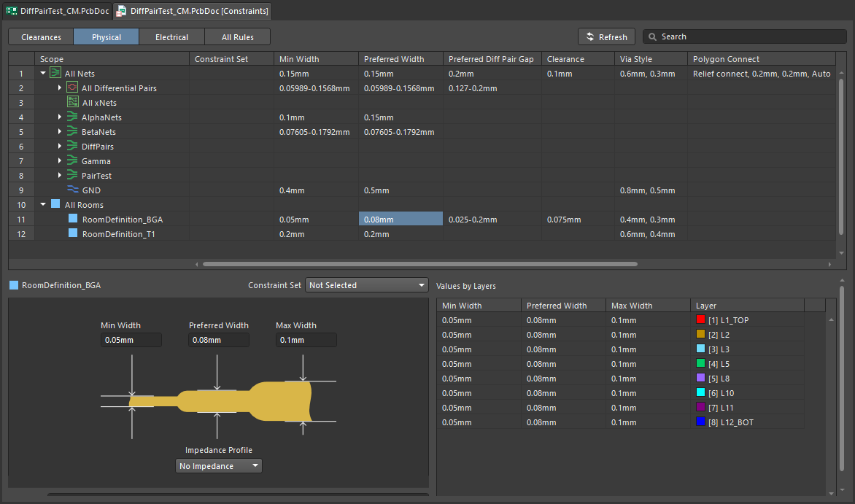855x504 pixels.
Task: Click the GND net icon
Action: 72,190
